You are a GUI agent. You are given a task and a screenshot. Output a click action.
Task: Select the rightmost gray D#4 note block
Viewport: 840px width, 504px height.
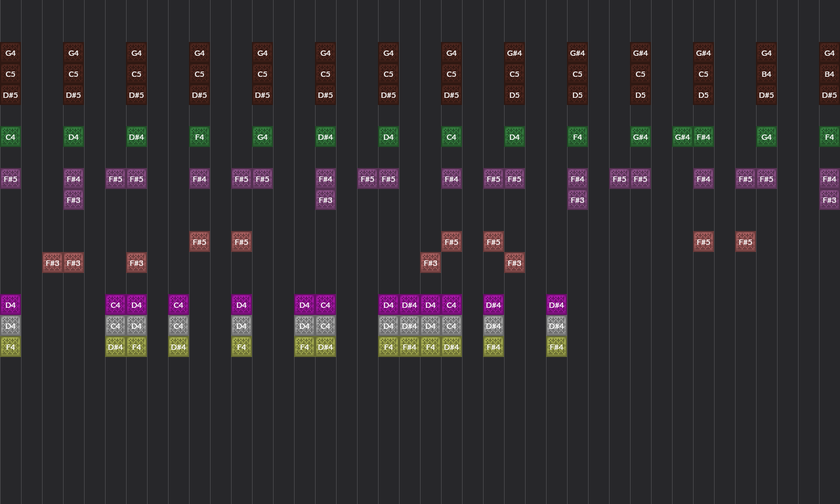click(x=556, y=326)
